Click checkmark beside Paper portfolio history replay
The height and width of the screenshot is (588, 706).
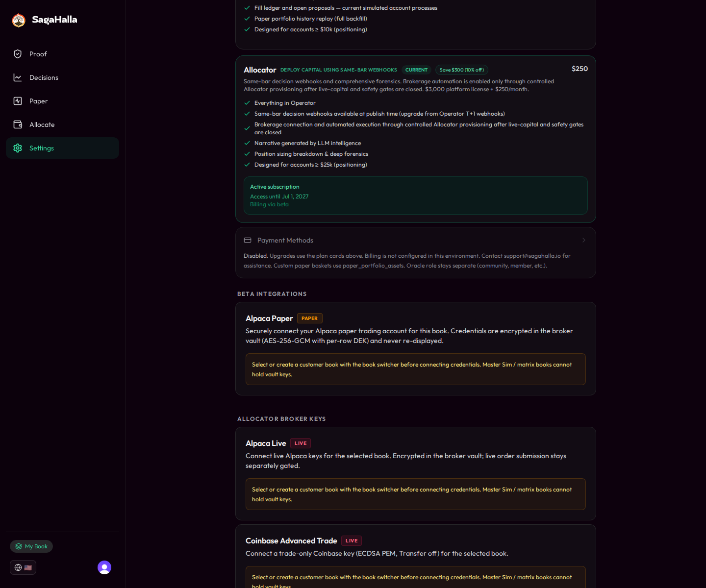[247, 19]
